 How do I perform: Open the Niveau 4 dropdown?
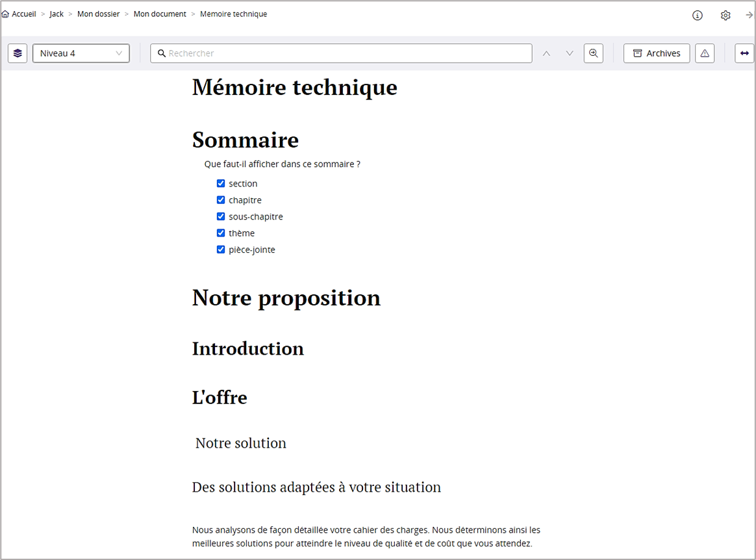tap(81, 53)
